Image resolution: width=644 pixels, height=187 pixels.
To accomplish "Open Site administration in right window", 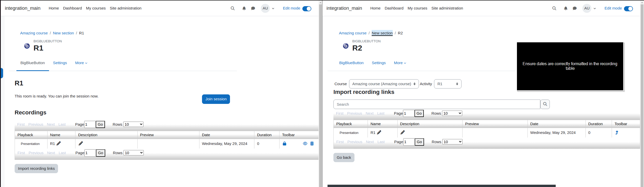I will [447, 8].
